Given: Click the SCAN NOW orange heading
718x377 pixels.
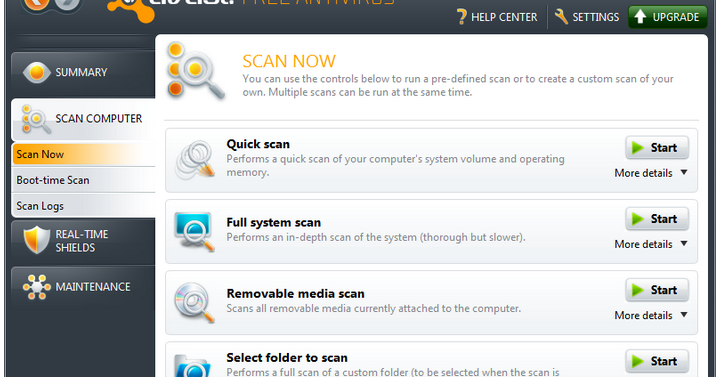Looking at the screenshot, I should (x=289, y=61).
